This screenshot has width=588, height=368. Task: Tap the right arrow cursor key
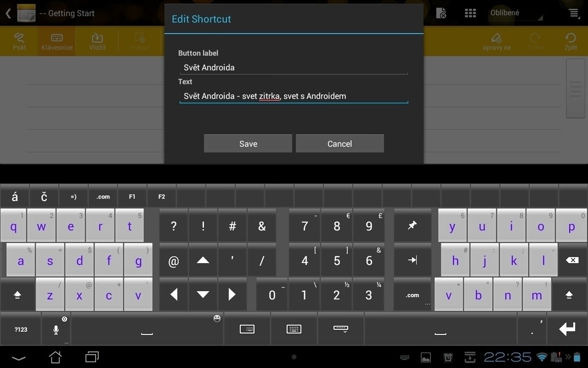[232, 294]
